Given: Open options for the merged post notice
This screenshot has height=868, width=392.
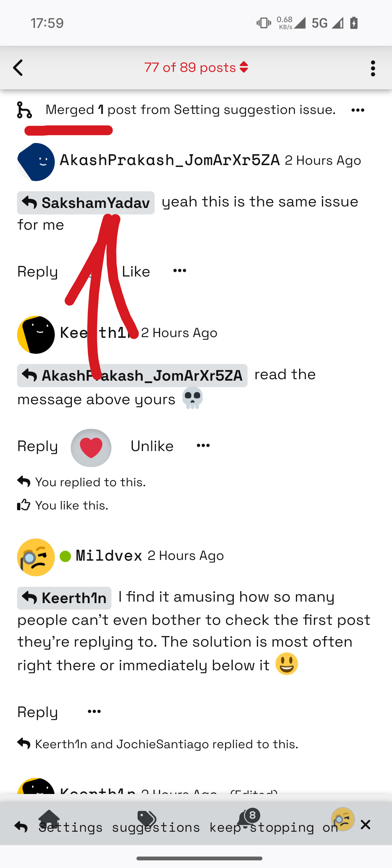Looking at the screenshot, I should click(358, 110).
